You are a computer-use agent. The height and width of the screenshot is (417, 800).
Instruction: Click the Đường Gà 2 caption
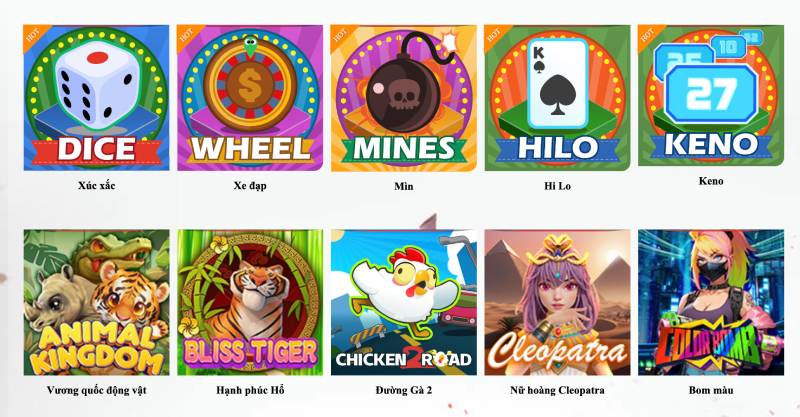(404, 390)
